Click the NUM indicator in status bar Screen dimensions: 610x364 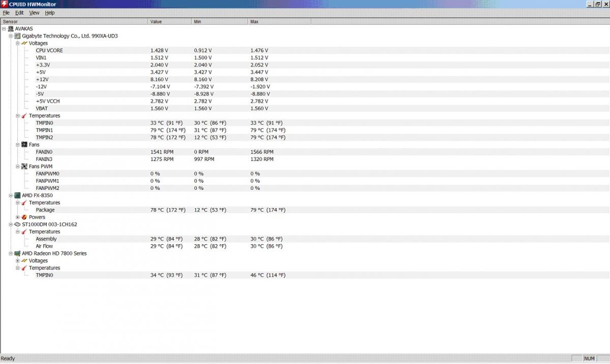[589, 358]
